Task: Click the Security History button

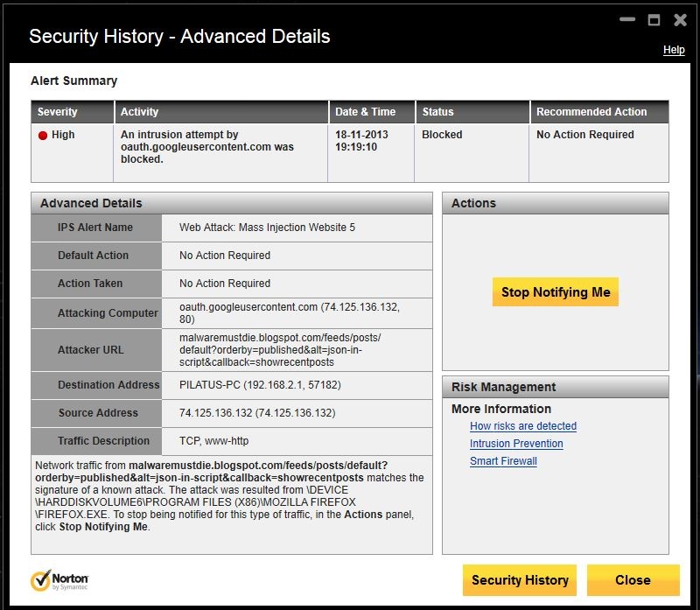Action: pyautogui.click(x=520, y=580)
